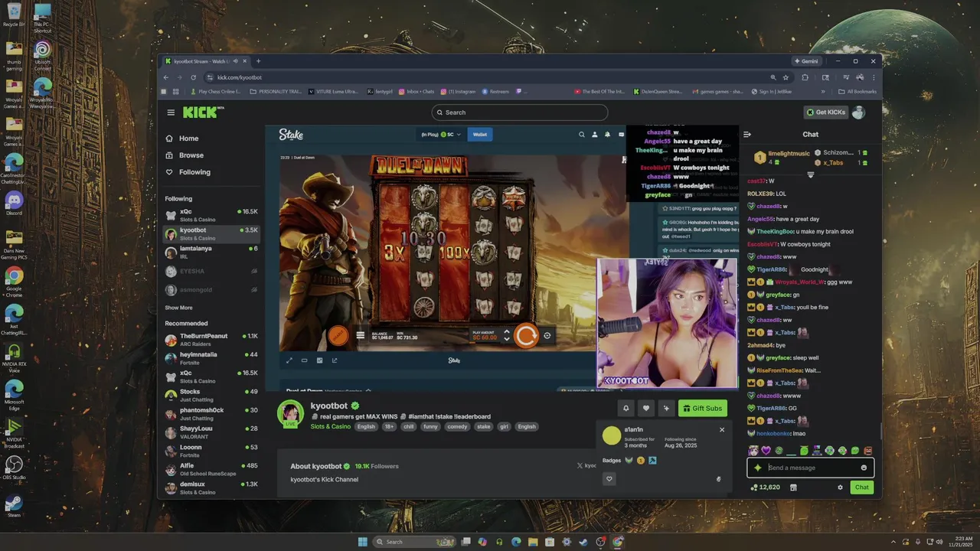Image resolution: width=980 pixels, height=551 pixels.
Task: Open Following in the Kick sidebar
Action: pyautogui.click(x=194, y=172)
